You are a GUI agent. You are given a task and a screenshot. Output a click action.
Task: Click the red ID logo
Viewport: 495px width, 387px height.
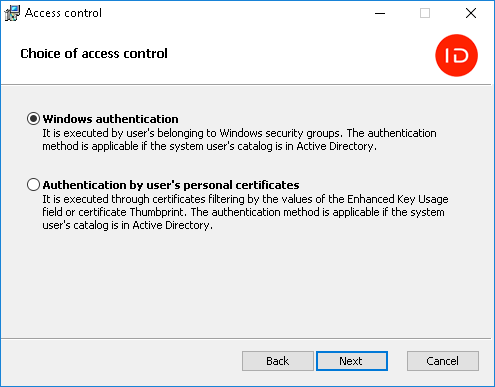click(456, 55)
